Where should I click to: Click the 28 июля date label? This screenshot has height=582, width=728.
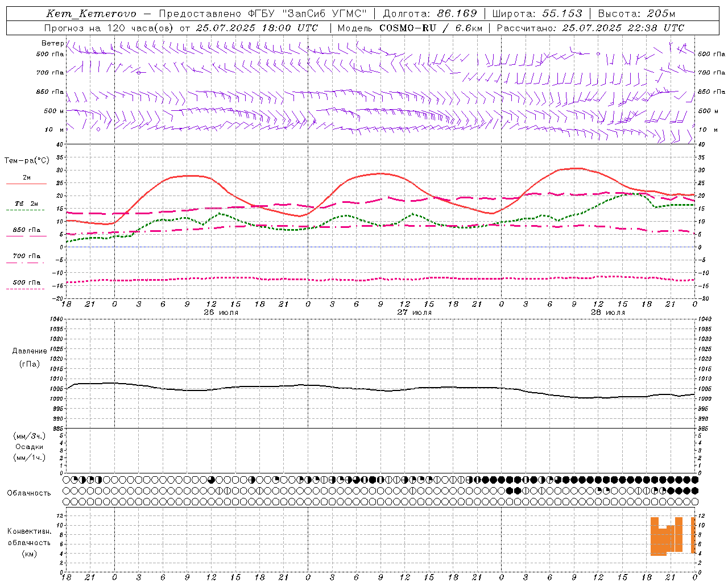[607, 313]
